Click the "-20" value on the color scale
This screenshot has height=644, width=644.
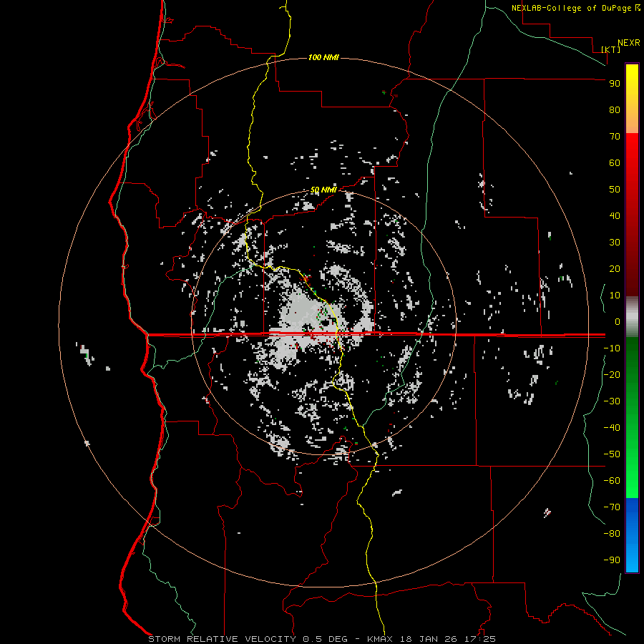pos(612,374)
